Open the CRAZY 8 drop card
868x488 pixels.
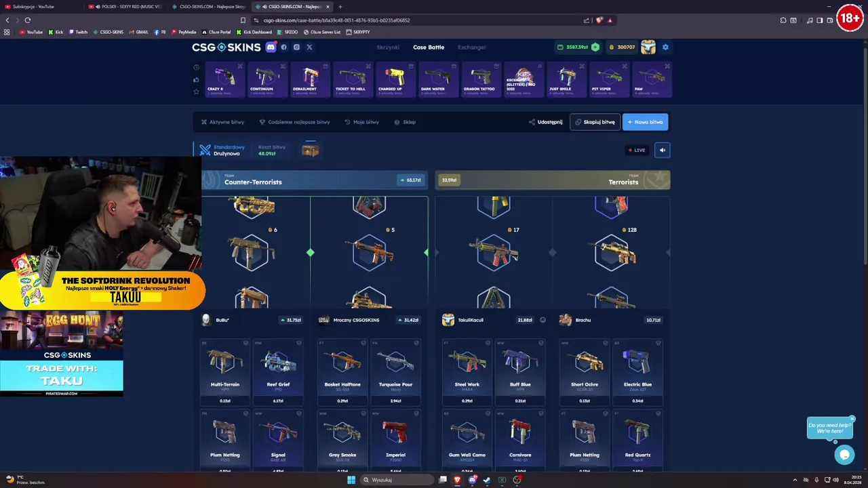224,79
